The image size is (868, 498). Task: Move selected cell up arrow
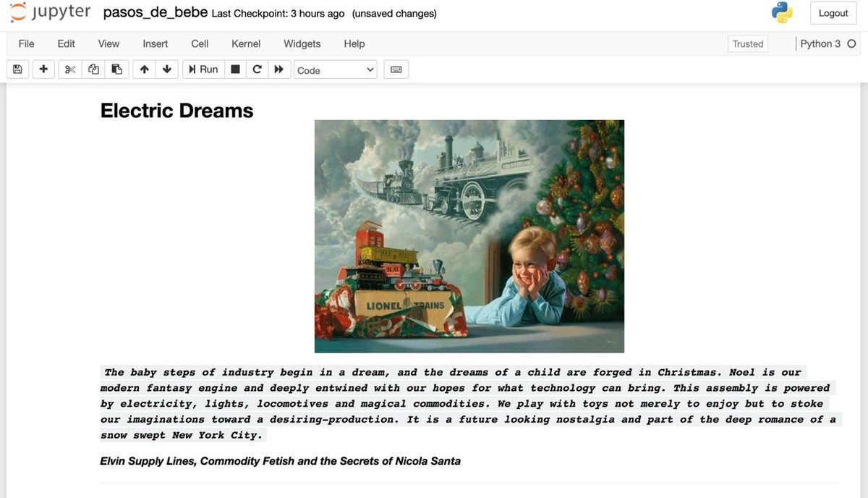(145, 69)
